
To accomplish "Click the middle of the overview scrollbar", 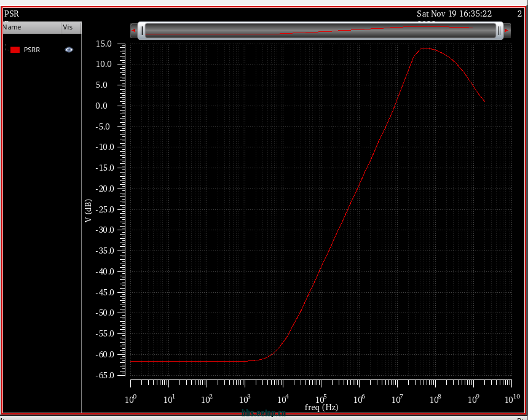I will 320,31.
